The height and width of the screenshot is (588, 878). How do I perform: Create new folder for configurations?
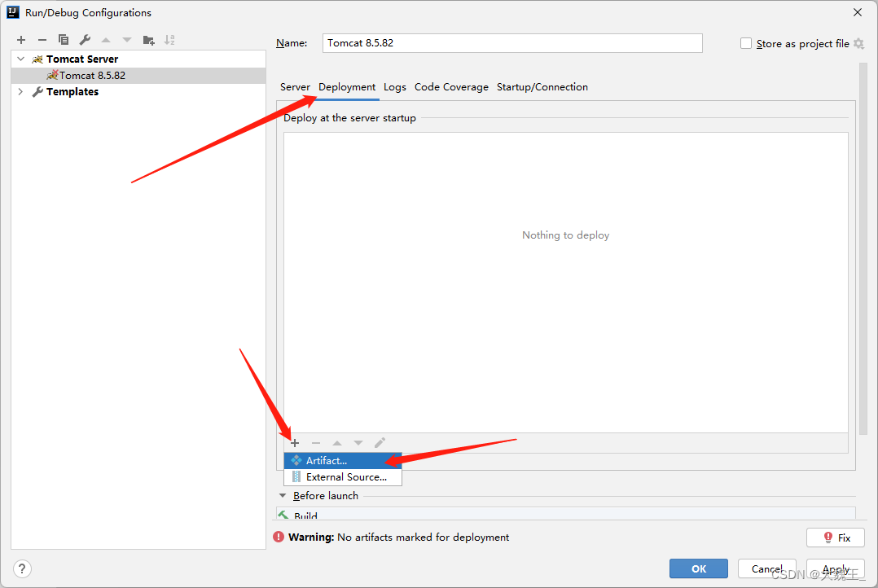click(148, 40)
